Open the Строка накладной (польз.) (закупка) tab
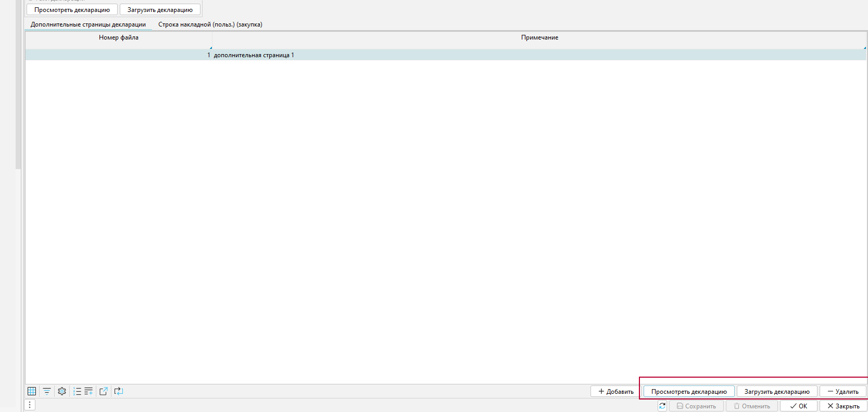 click(210, 24)
